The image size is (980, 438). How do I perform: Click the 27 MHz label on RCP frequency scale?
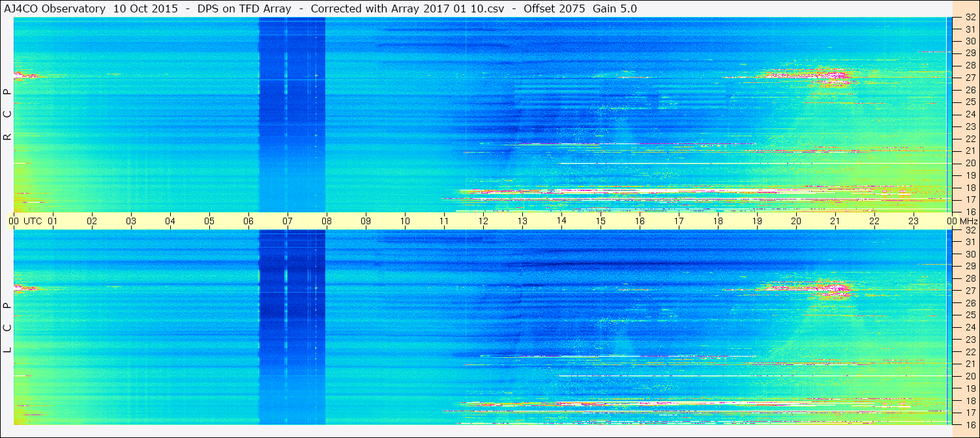(970, 78)
